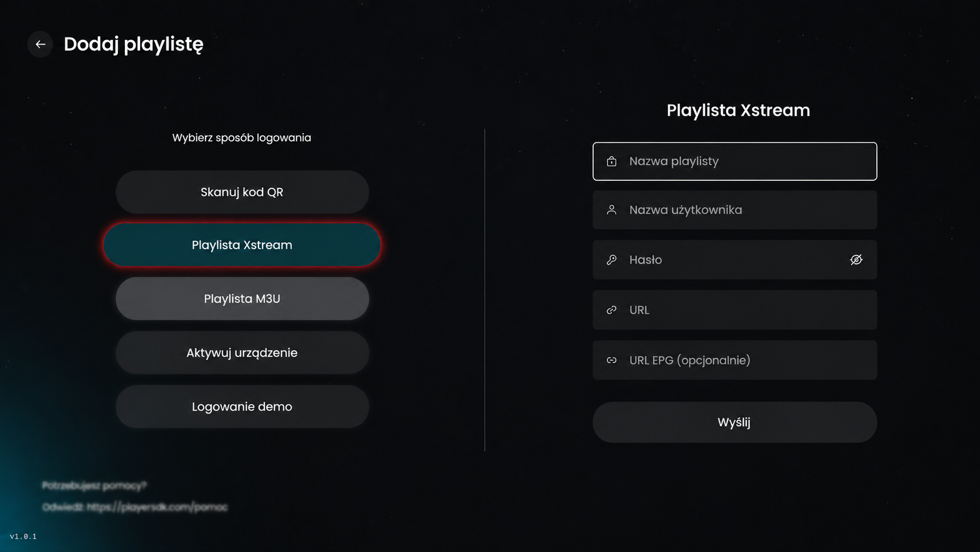Viewport: 980px width, 552px height.
Task: Open Aktywuj urządzenie login method
Action: tap(242, 353)
